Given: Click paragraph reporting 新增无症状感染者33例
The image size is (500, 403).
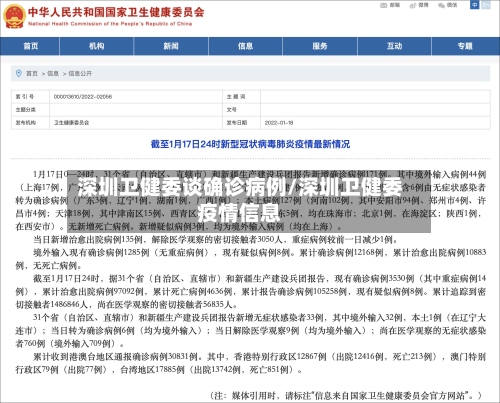Looking at the screenshot, I should (x=251, y=330).
